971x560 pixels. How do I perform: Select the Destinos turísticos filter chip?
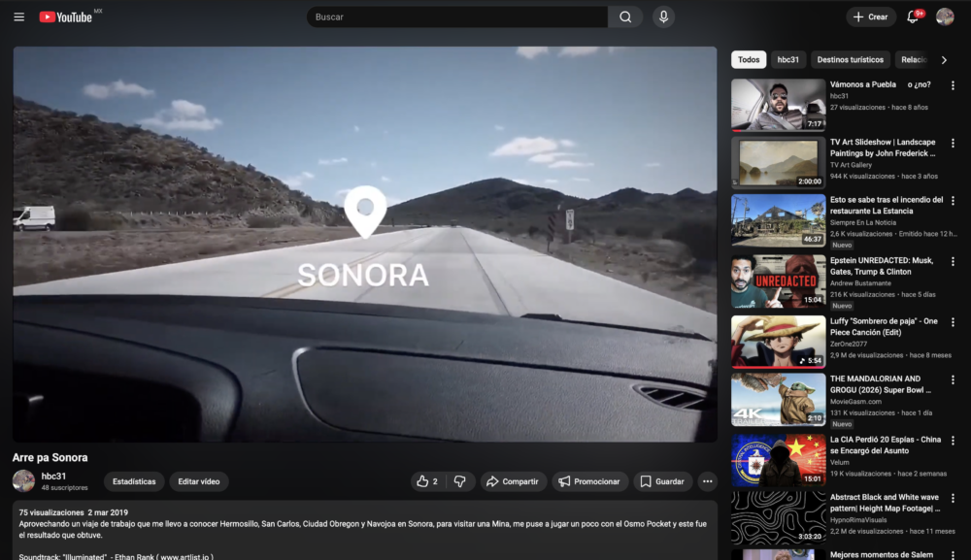click(x=850, y=60)
